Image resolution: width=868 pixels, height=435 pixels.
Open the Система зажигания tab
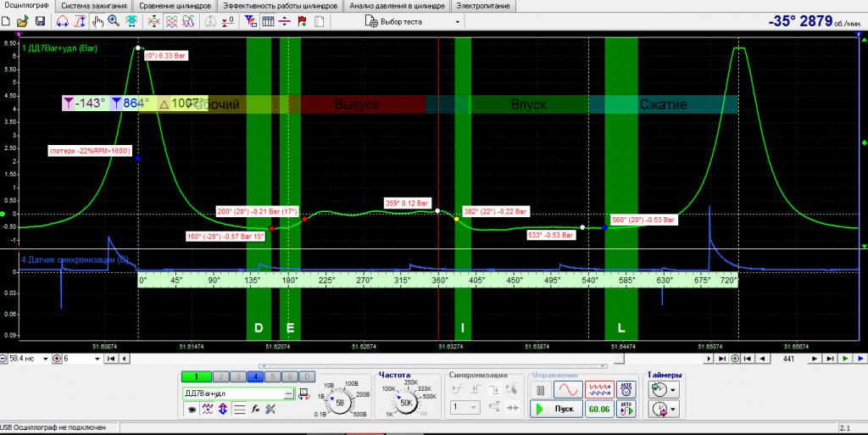click(94, 6)
